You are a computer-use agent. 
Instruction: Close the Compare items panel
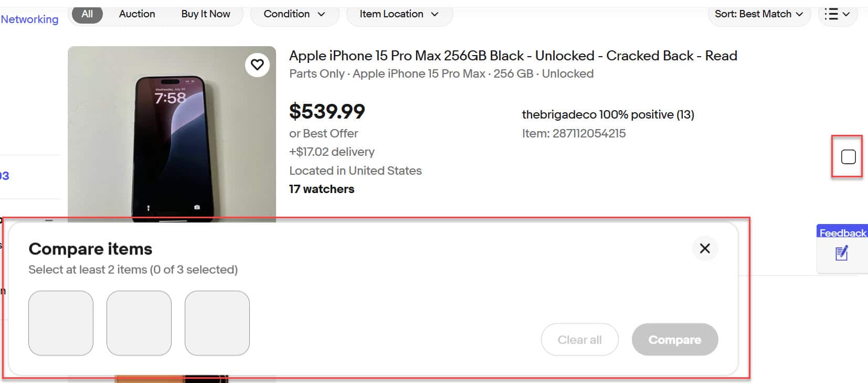[x=705, y=248]
